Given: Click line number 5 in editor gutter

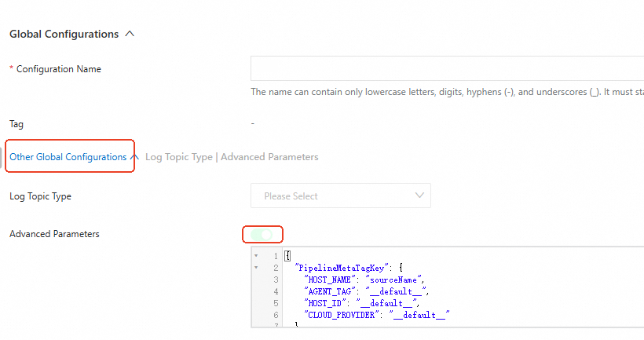Looking at the screenshot, I should pyautogui.click(x=276, y=303).
